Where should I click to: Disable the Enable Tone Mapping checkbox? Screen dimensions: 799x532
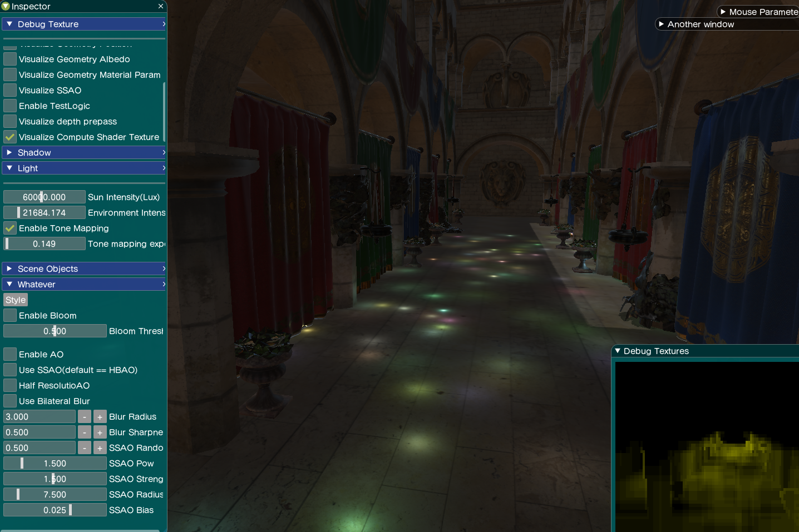point(10,228)
